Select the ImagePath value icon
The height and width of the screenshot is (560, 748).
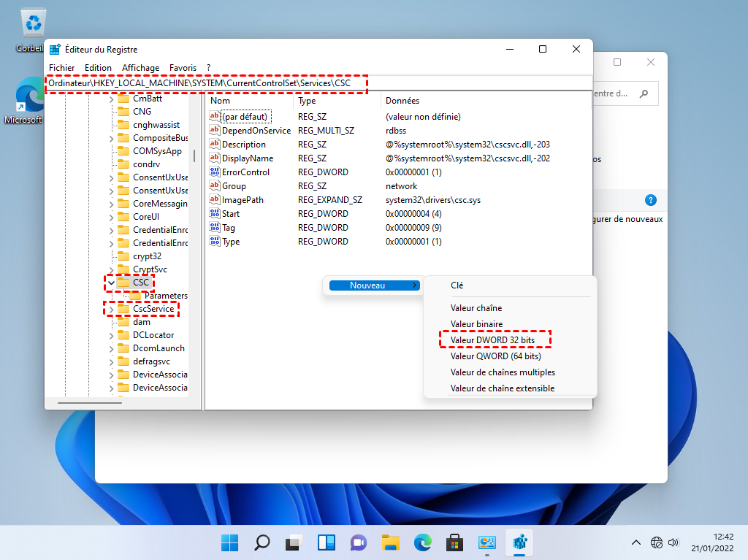(215, 199)
